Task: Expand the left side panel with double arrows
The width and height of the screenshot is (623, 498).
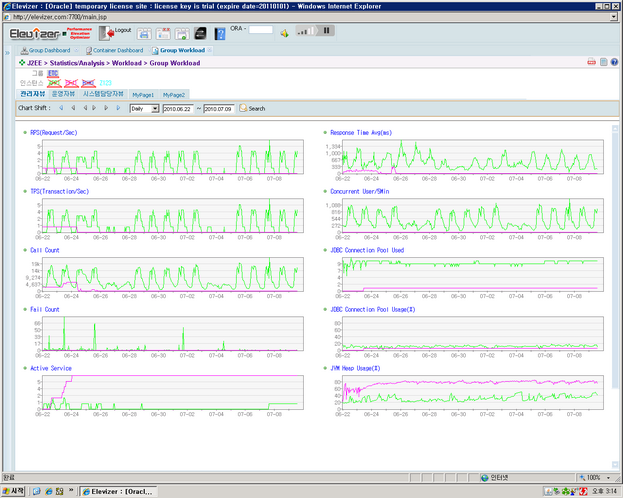Action: 7,52
